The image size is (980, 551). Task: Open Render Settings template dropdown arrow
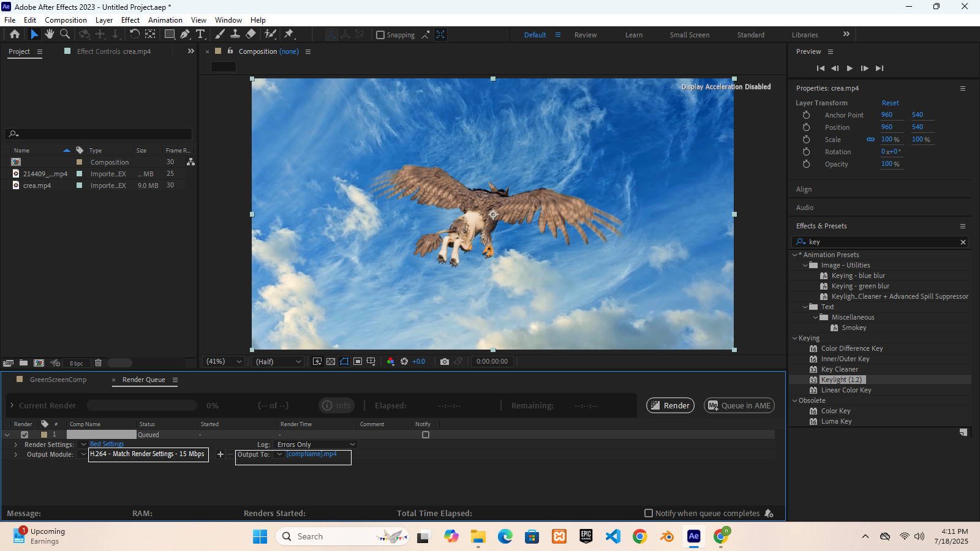[83, 444]
